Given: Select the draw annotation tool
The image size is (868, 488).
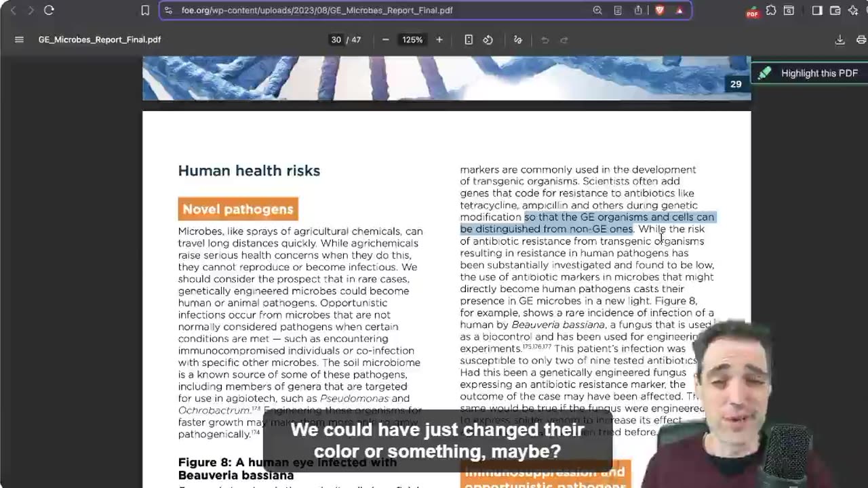Looking at the screenshot, I should pyautogui.click(x=518, y=40).
